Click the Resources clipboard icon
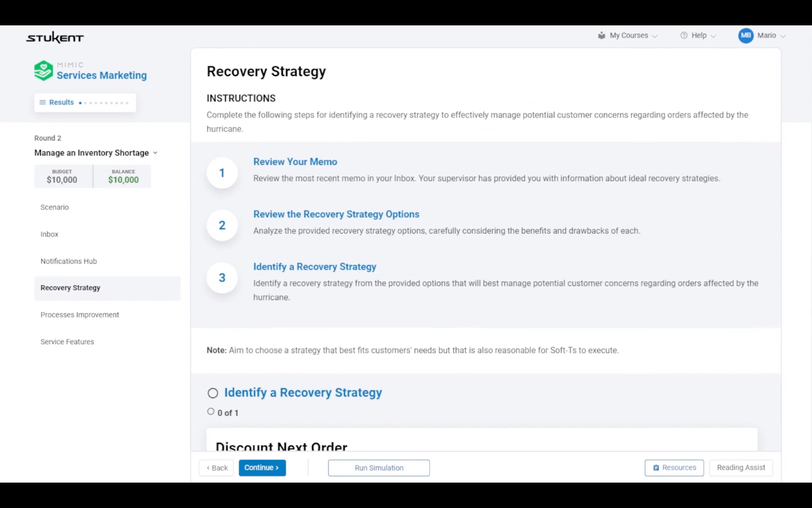Image resolution: width=812 pixels, height=508 pixels. pyautogui.click(x=656, y=468)
